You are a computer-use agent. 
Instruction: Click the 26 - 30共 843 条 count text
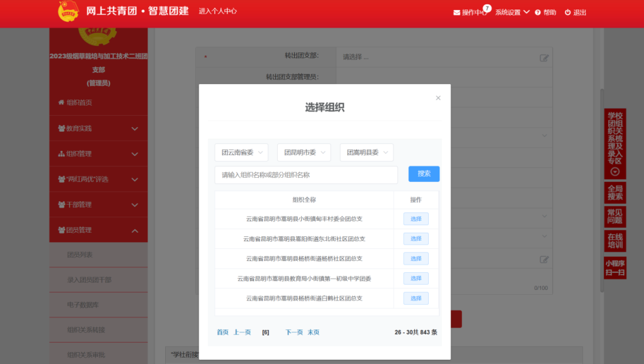pyautogui.click(x=416, y=332)
